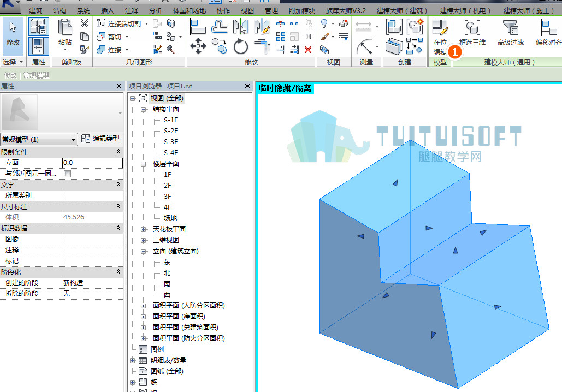Image resolution: width=562 pixels, height=392 pixels.
Task: Open the 族库大师V3.2 ribbon tab
Action: 346,11
